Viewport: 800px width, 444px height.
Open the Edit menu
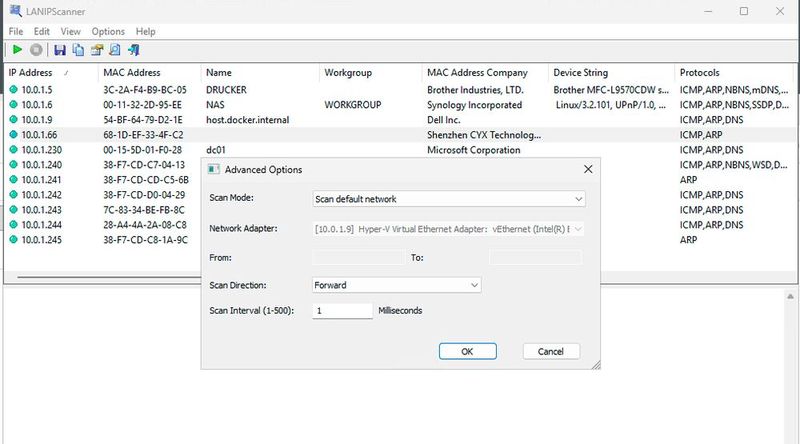[x=42, y=31]
